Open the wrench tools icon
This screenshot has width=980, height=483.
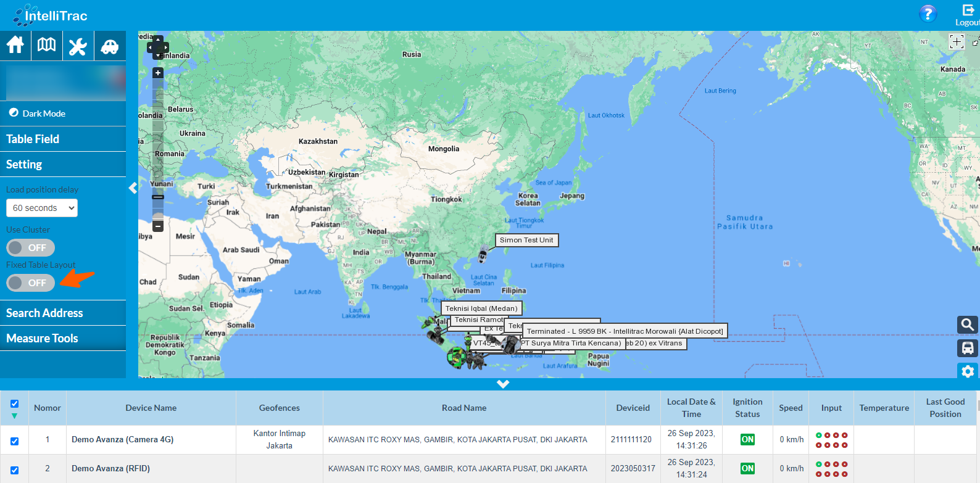coord(78,46)
